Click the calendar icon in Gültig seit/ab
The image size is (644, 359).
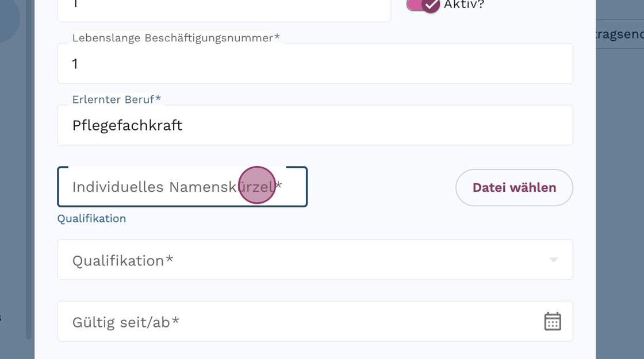(x=552, y=321)
